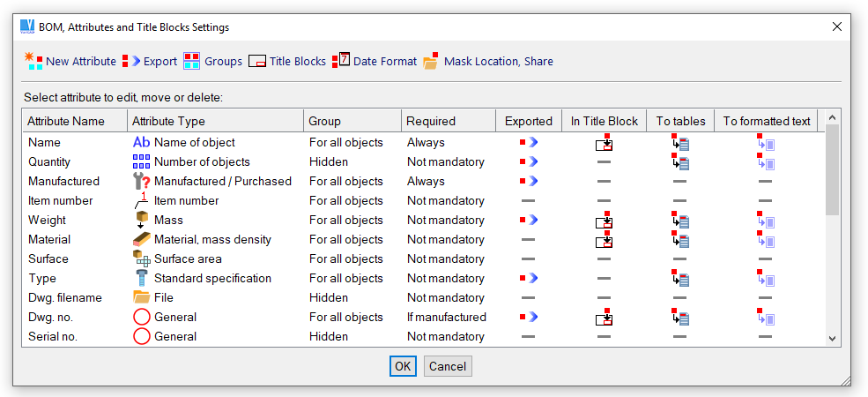Click the wrench icon for Manufactured / Purchased
This screenshot has height=397, width=868.
(141, 181)
